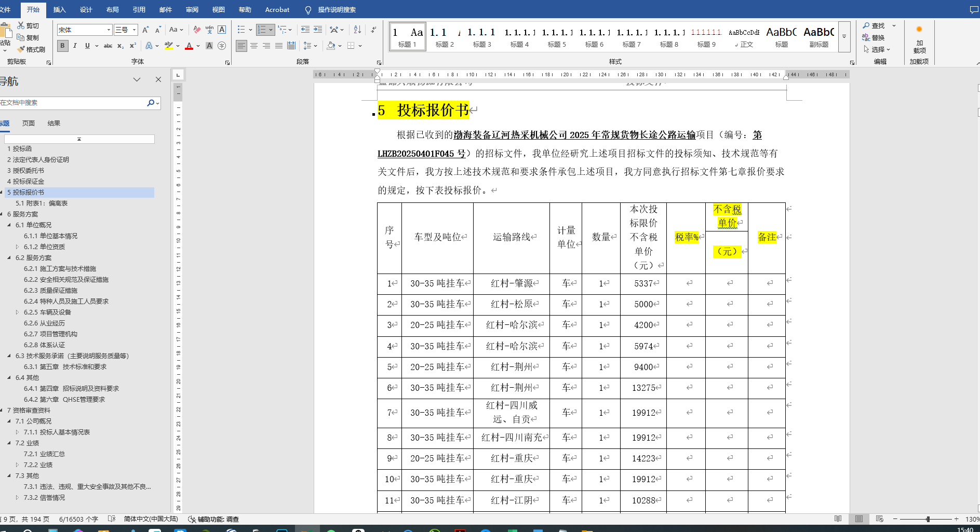Apply the 标题 2 style

click(445, 37)
